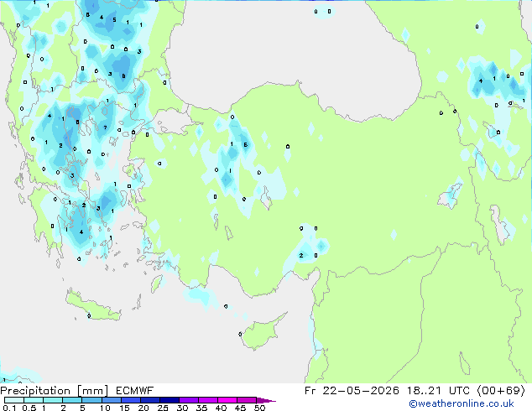Screen dimensions: 532x411
Task: Click the island of Cyprus on map
Action: pyautogui.click(x=261, y=333)
